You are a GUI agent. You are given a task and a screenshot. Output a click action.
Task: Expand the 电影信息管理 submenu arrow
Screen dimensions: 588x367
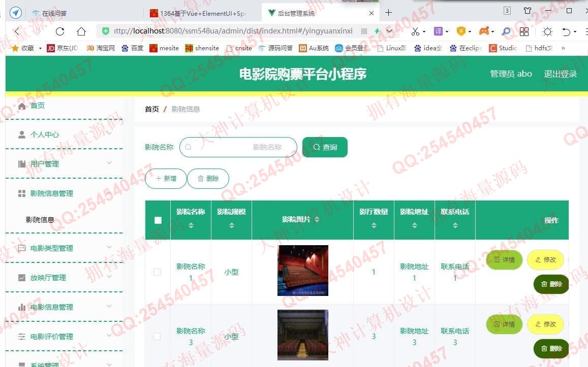(x=109, y=306)
